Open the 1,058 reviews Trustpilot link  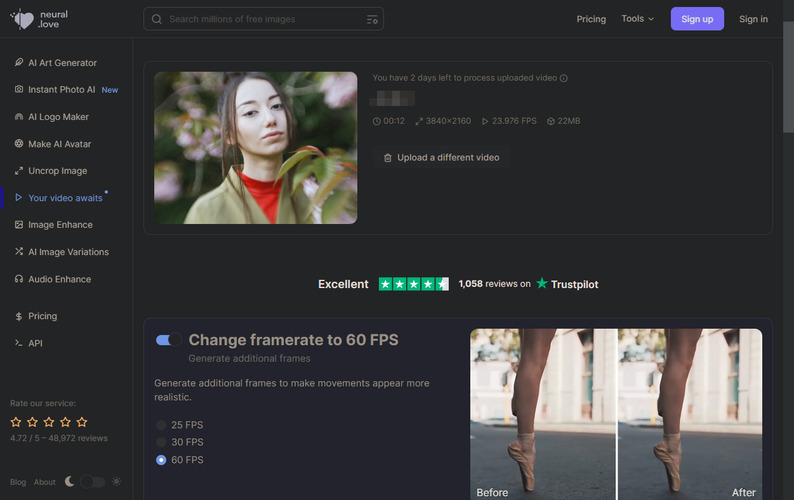click(x=494, y=284)
